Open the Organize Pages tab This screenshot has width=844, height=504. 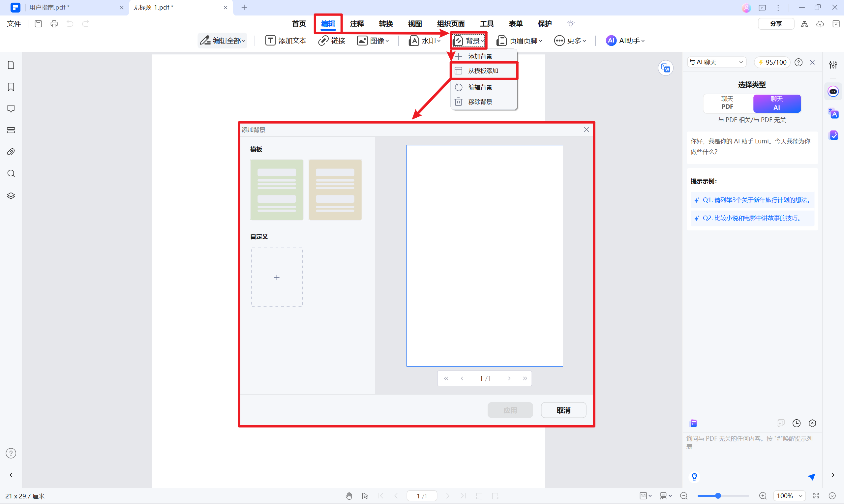(450, 24)
